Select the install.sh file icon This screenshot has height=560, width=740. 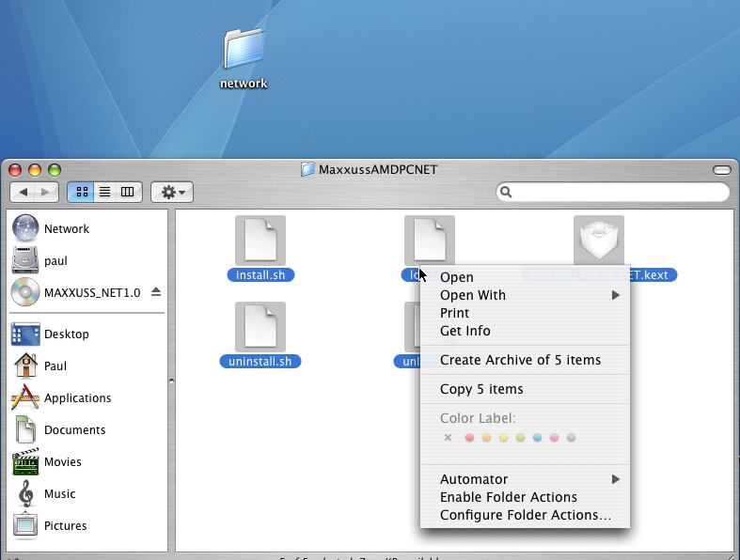pos(260,241)
